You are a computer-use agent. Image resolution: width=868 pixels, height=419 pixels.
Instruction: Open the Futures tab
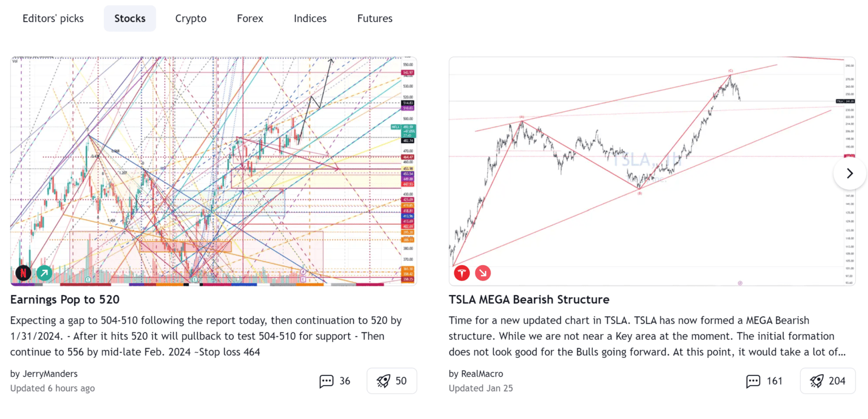[x=375, y=18]
